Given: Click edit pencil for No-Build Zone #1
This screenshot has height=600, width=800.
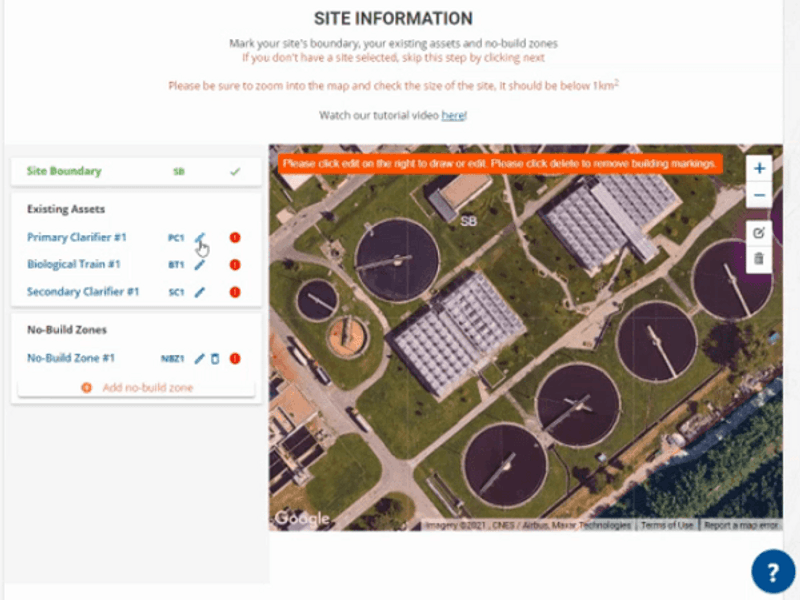Looking at the screenshot, I should click(200, 358).
